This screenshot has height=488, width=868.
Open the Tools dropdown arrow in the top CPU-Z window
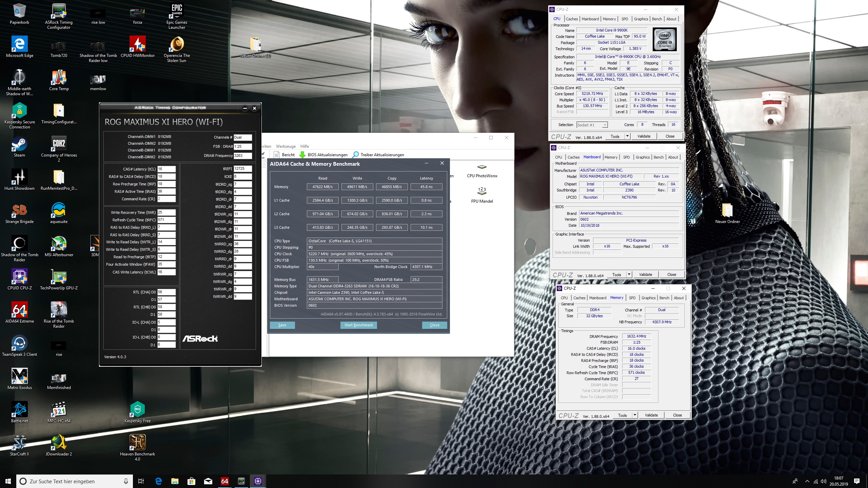click(x=627, y=136)
